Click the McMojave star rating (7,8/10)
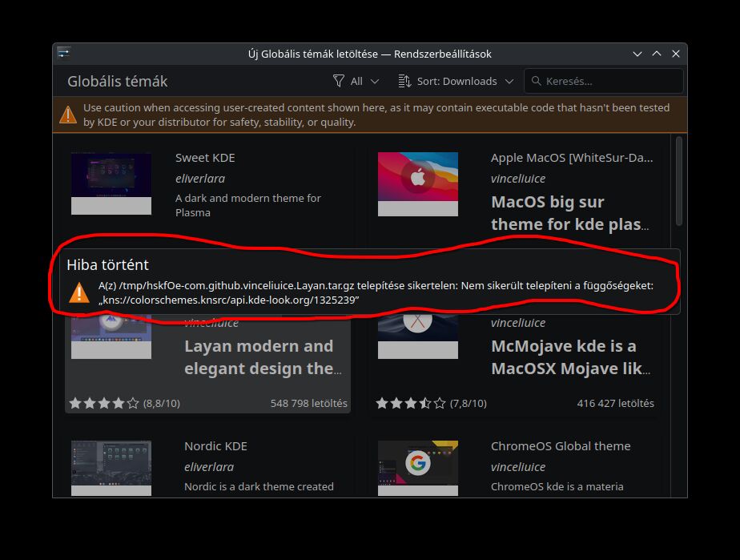This screenshot has height=560, width=740. click(x=432, y=403)
